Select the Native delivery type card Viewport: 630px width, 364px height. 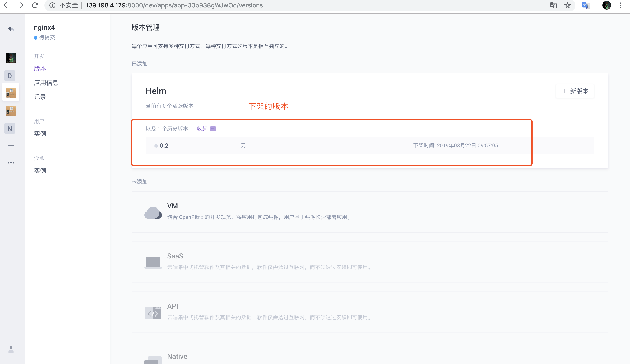tap(370, 353)
